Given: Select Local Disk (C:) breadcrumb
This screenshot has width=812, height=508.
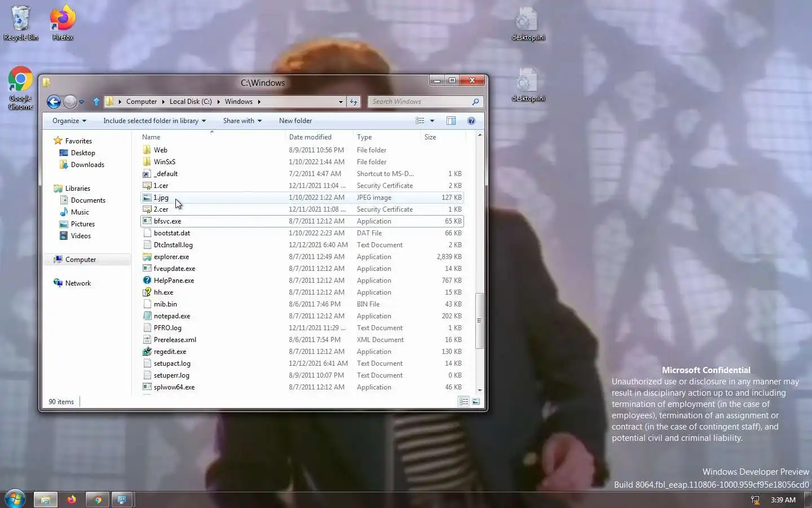Looking at the screenshot, I should pyautogui.click(x=191, y=102).
